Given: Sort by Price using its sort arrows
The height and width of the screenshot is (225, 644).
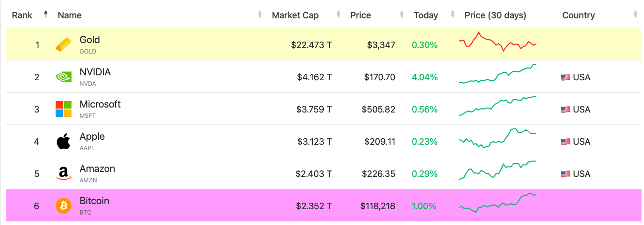Looking at the screenshot, I should coord(403,15).
